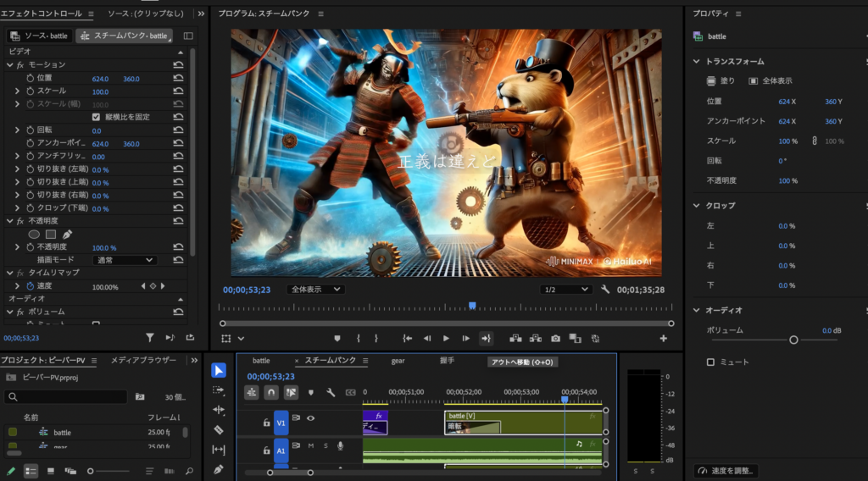Screen dimensions: 868x481
Task: Select the Pen tool in tools panel
Action: [x=219, y=468]
